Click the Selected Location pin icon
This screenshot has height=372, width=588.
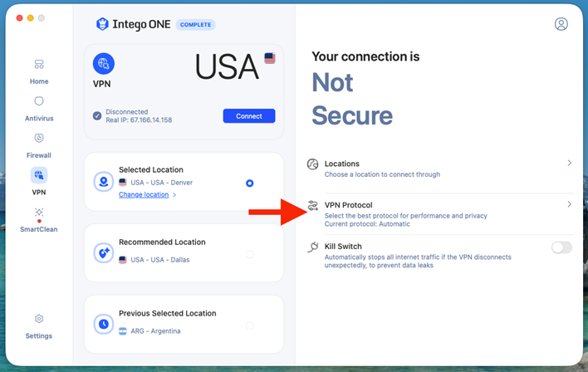[x=104, y=182]
